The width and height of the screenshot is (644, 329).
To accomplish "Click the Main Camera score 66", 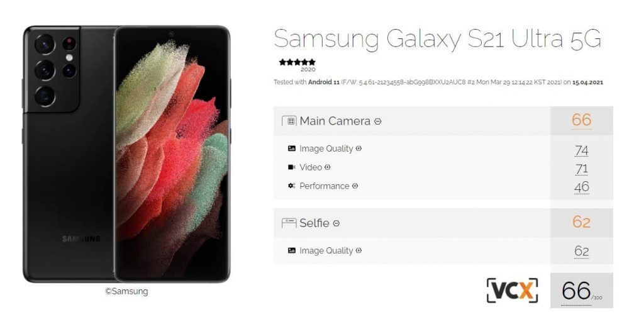I will click(581, 120).
